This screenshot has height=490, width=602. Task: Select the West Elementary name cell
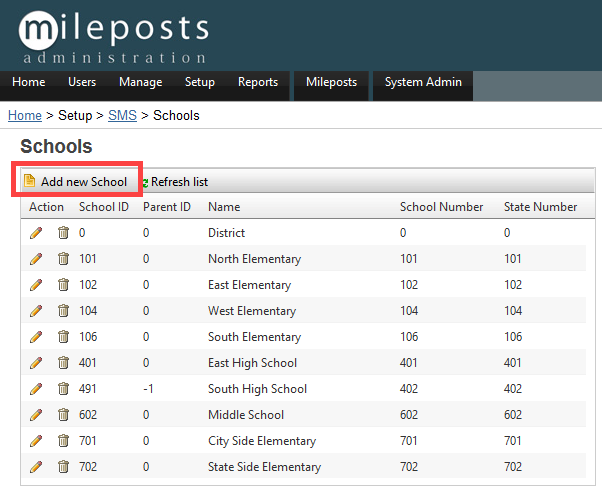pos(252,311)
